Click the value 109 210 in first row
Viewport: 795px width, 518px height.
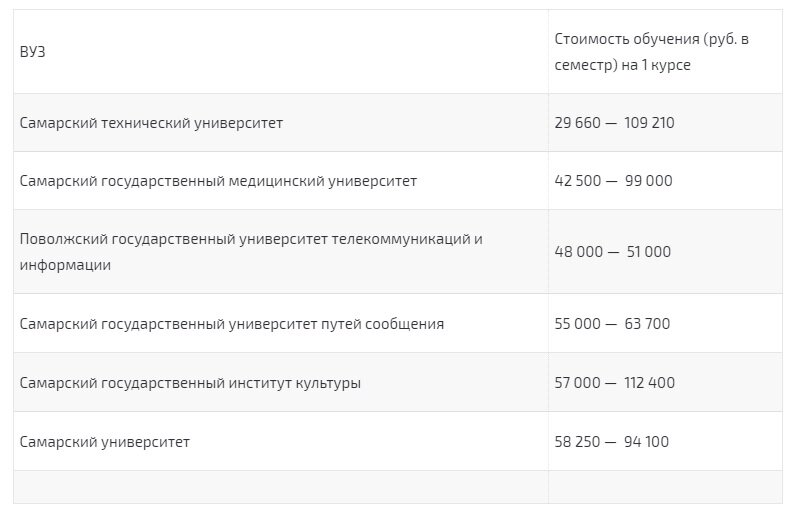point(649,123)
